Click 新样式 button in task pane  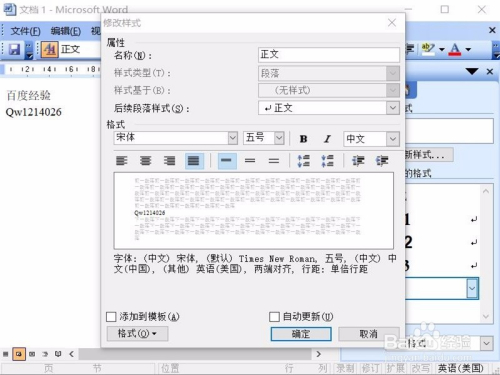click(429, 155)
